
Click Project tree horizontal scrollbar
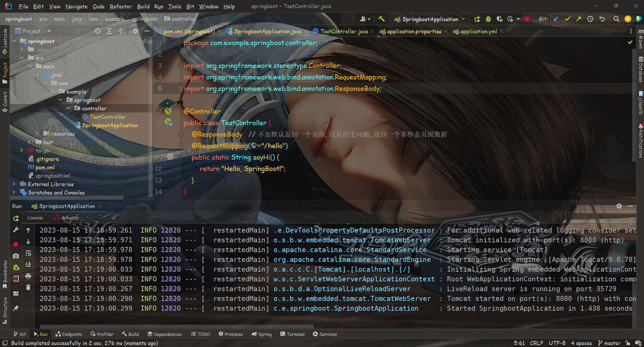[x=67, y=198]
